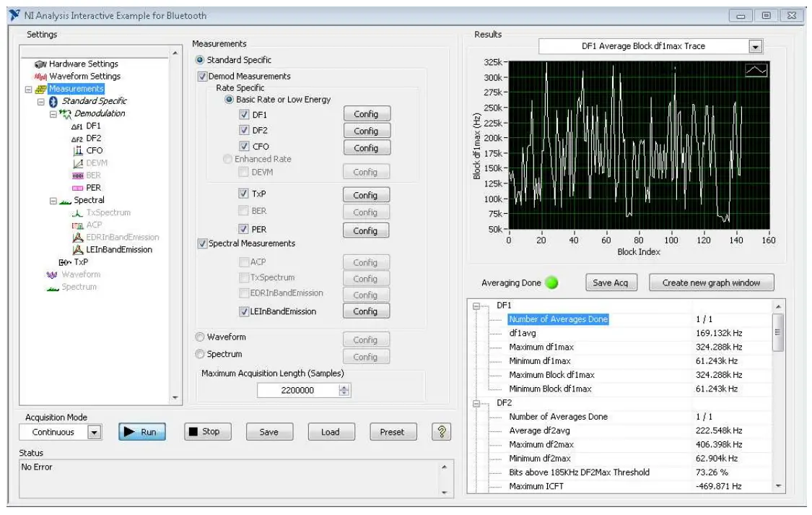Select Measurements item in settings tree
The width and height of the screenshot is (812, 515).
coord(76,89)
